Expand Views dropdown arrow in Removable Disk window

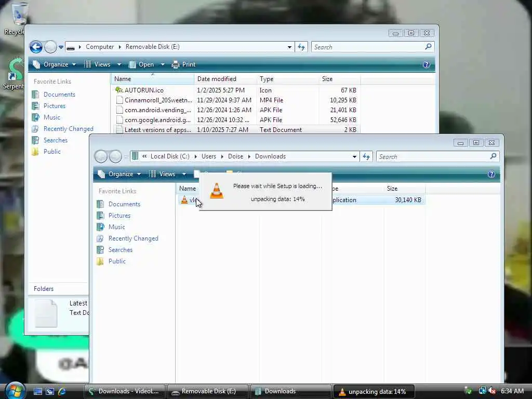(x=119, y=64)
